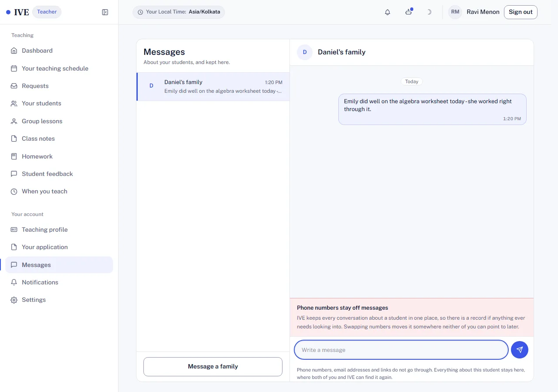This screenshot has height=392, width=558.
Task: Click the Message a family button
Action: pyautogui.click(x=213, y=367)
